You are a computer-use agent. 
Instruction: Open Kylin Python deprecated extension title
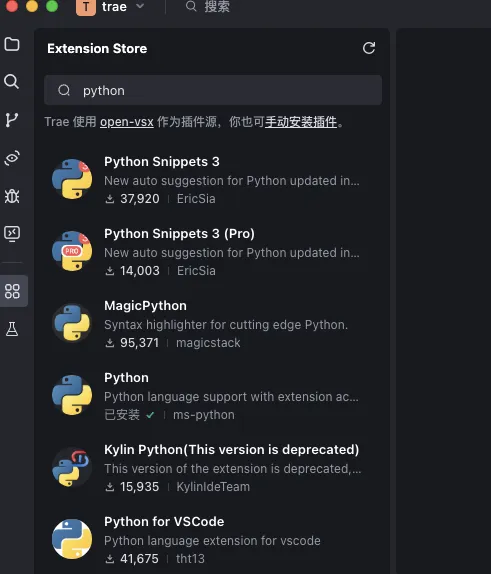point(232,450)
